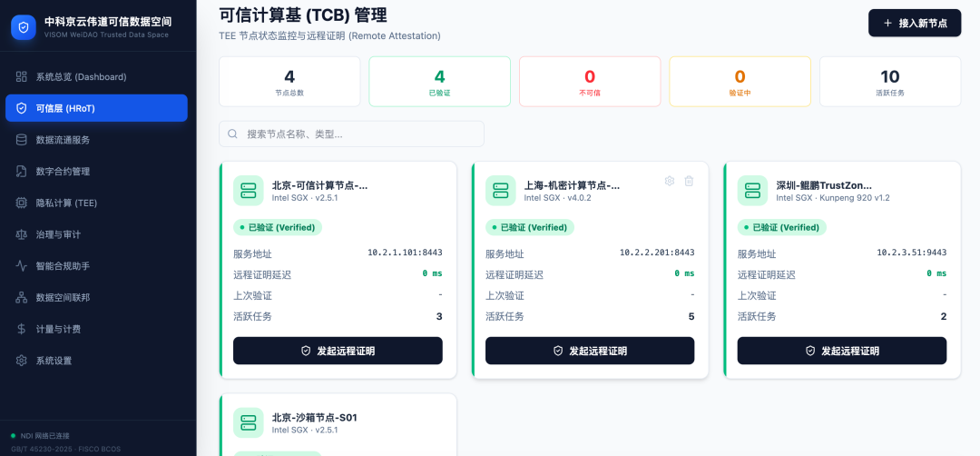Click 已验证 badge on 上海-机密计算节点 card
Image resolution: width=980 pixels, height=456 pixels.
pyautogui.click(x=529, y=227)
